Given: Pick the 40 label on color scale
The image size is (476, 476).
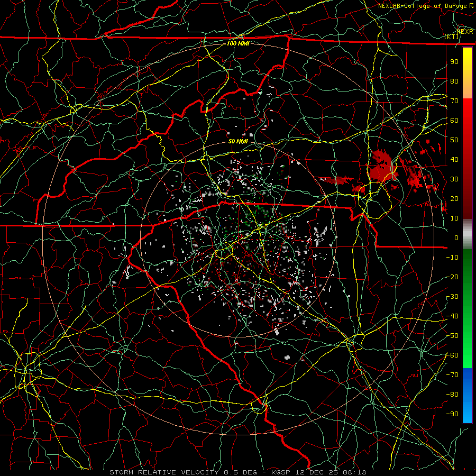Looking at the screenshot, I should [454, 159].
